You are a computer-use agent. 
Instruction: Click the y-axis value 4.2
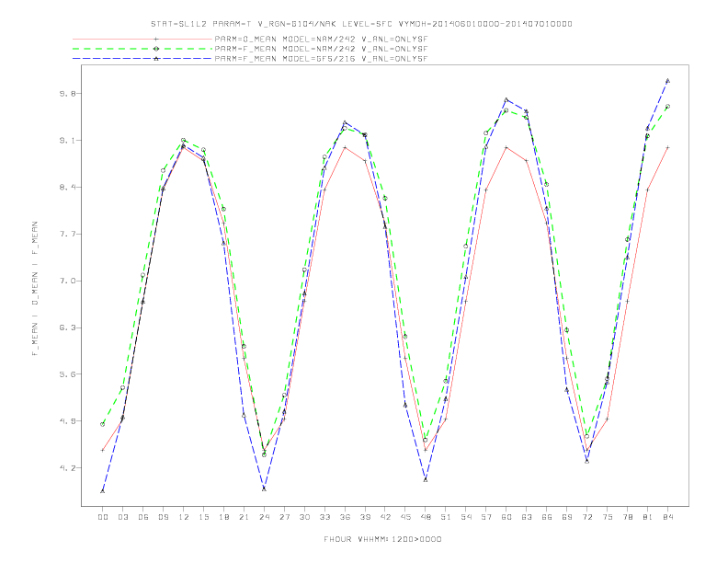67,467
